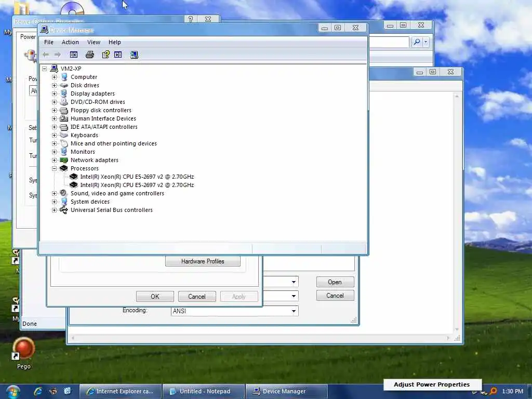Select the Mice and other pointing devices icon
This screenshot has height=399, width=532.
pos(64,143)
